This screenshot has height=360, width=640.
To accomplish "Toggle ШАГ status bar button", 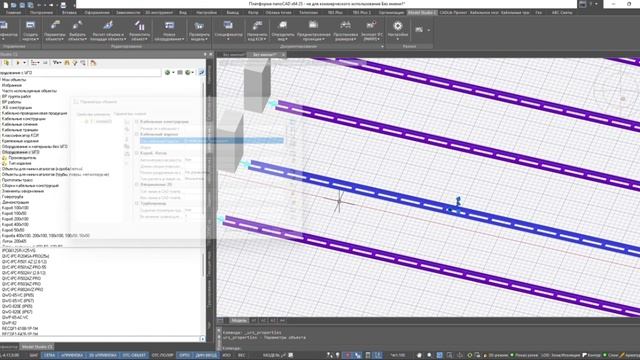I will (x=33, y=355).
